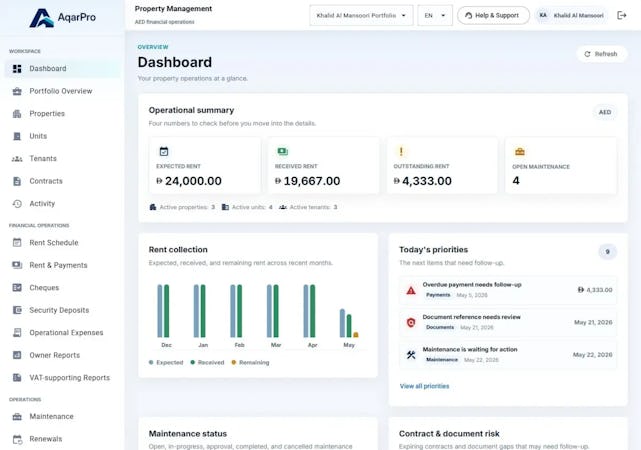The image size is (641, 450).
Task: Click the Contract & document risk heading
Action: pyautogui.click(x=449, y=434)
